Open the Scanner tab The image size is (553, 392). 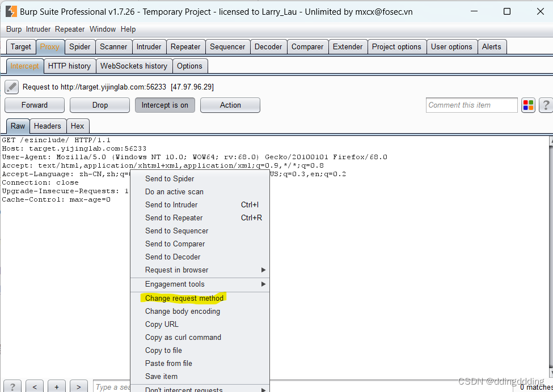(113, 47)
